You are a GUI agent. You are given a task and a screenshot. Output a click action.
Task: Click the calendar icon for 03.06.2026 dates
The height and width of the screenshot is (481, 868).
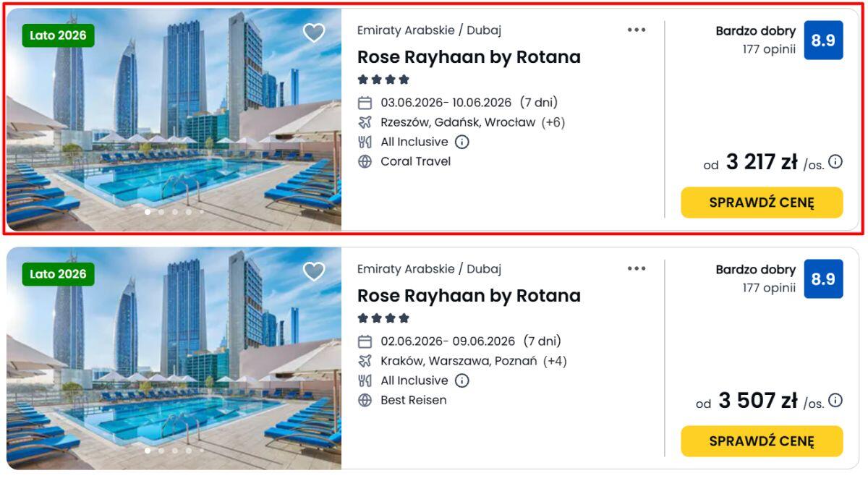pos(365,103)
